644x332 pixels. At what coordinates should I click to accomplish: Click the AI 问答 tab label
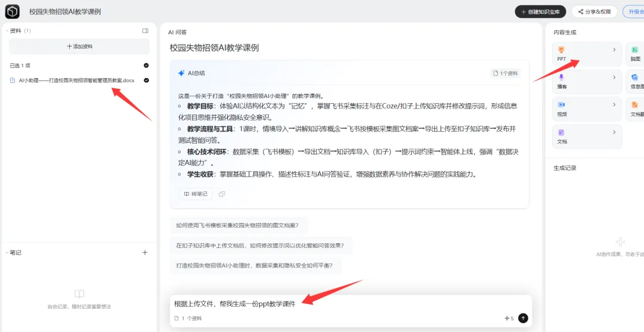177,32
